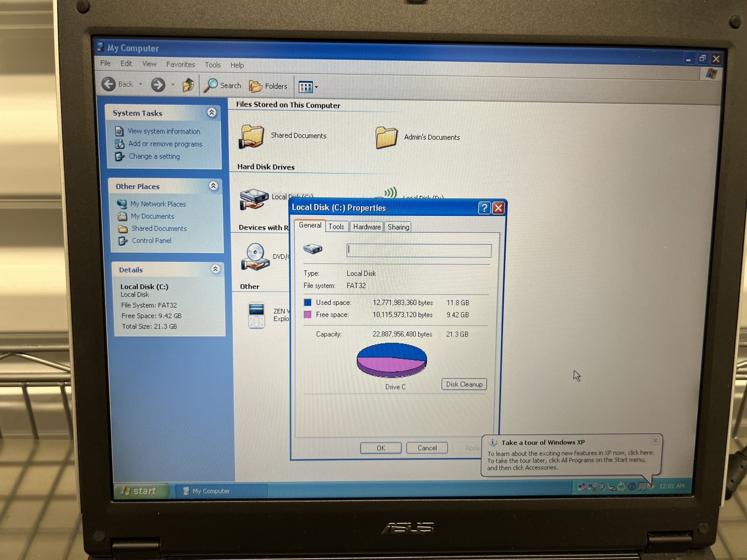The width and height of the screenshot is (747, 560).
Task: Select the Admin's Documents folder icon
Action: (387, 138)
